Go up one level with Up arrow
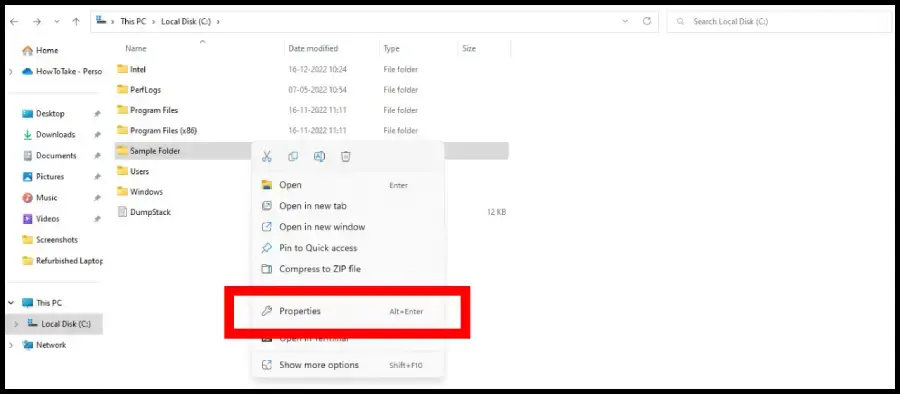This screenshot has height=394, width=900. click(76, 22)
